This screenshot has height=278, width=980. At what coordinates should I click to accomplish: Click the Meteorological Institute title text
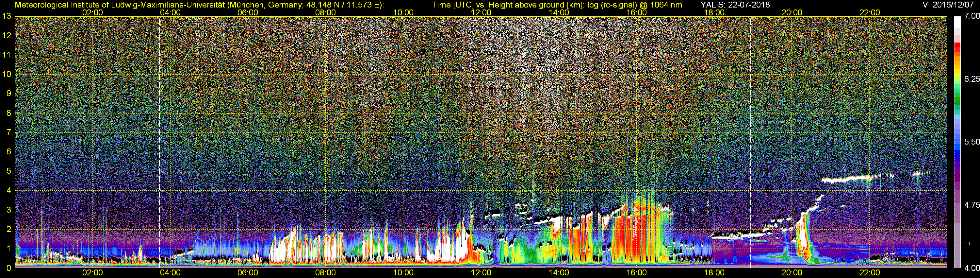click(x=199, y=5)
